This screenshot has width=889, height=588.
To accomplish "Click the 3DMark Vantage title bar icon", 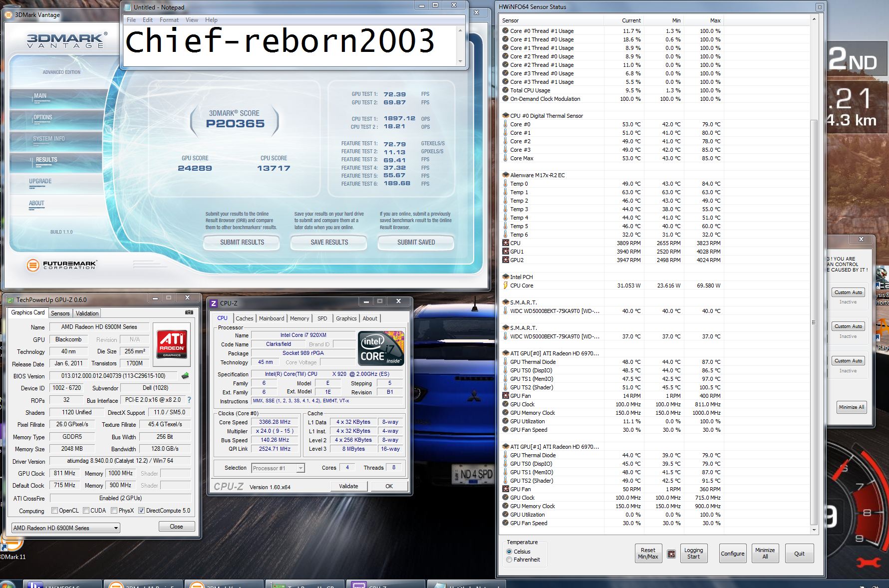I will pyautogui.click(x=8, y=14).
